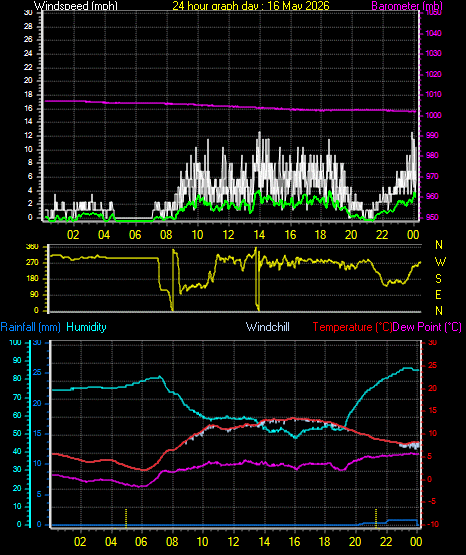This screenshot has height=555, width=466.
Task: Click the W compass direction label
Action: (440, 262)
